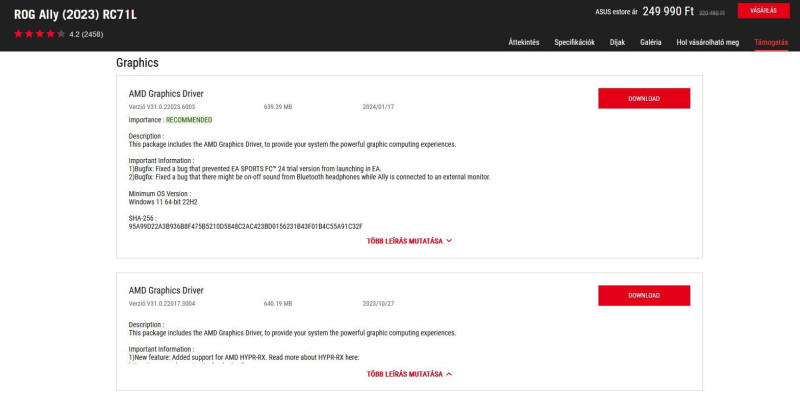This screenshot has height=397, width=800.
Task: Switch to the Specifikációk tab
Action: (x=574, y=42)
